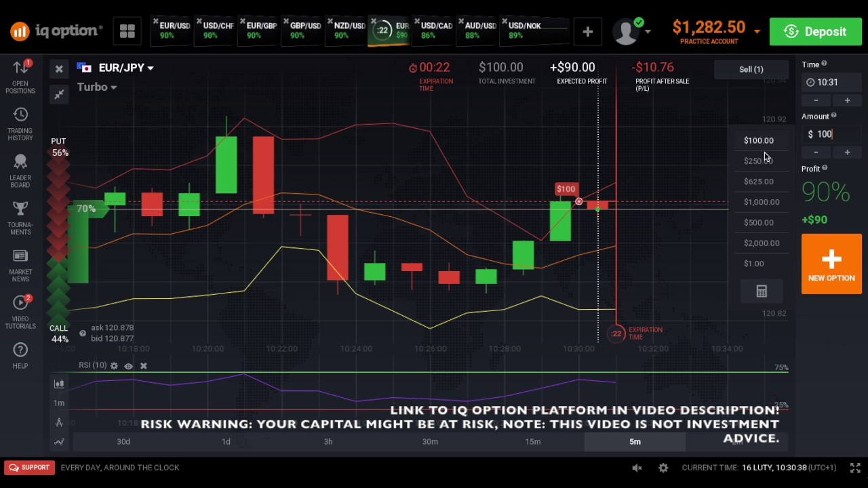
Task: Increase amount with plus
Action: (x=847, y=152)
